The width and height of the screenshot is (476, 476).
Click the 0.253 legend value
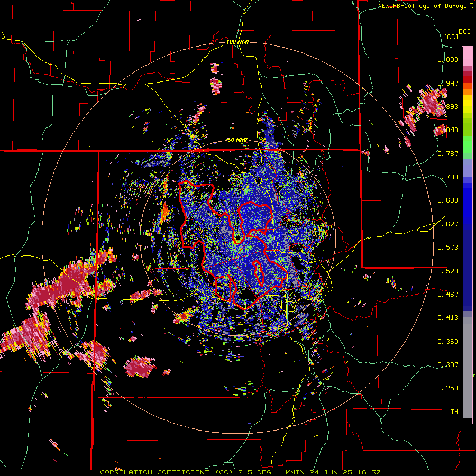point(448,388)
